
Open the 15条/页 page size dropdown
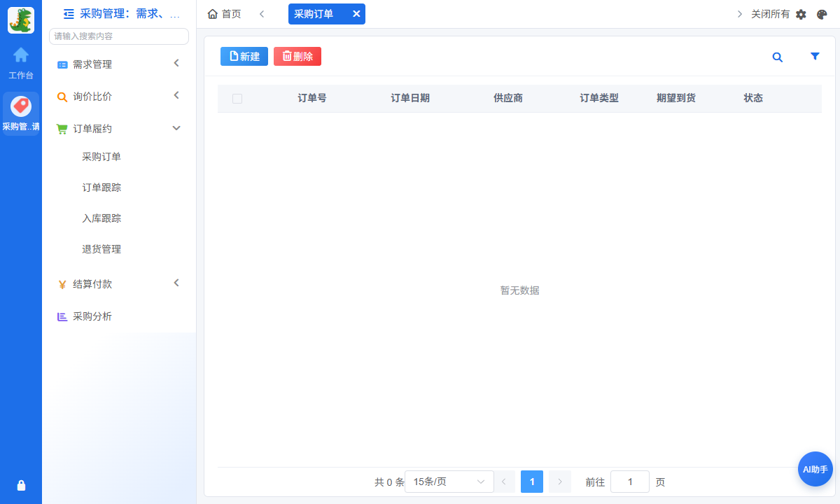tap(449, 482)
